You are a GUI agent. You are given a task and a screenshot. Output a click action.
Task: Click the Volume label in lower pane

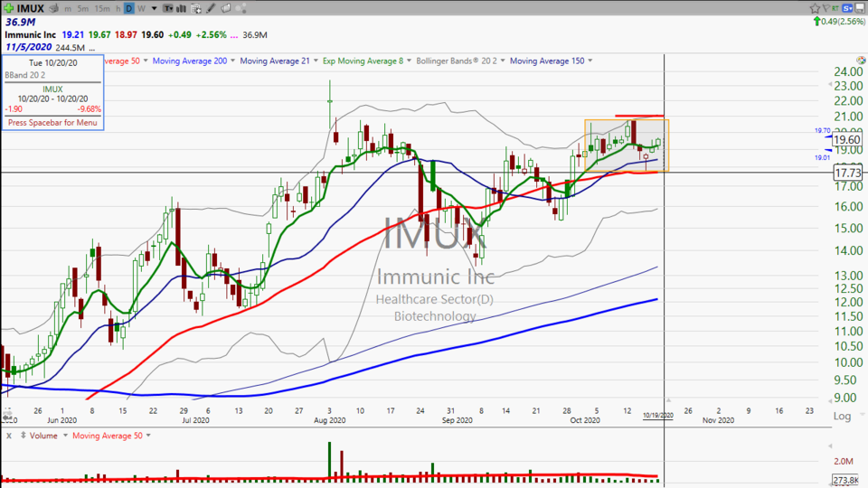pos(43,436)
